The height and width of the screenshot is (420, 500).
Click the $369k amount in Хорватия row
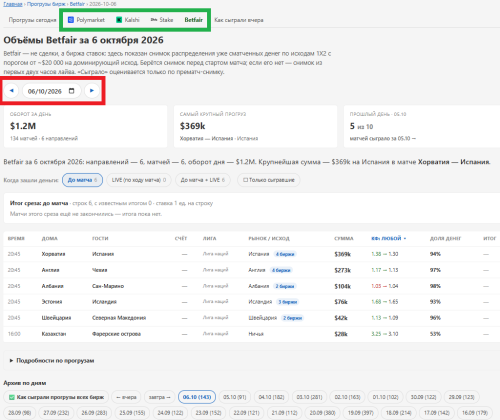342,254
